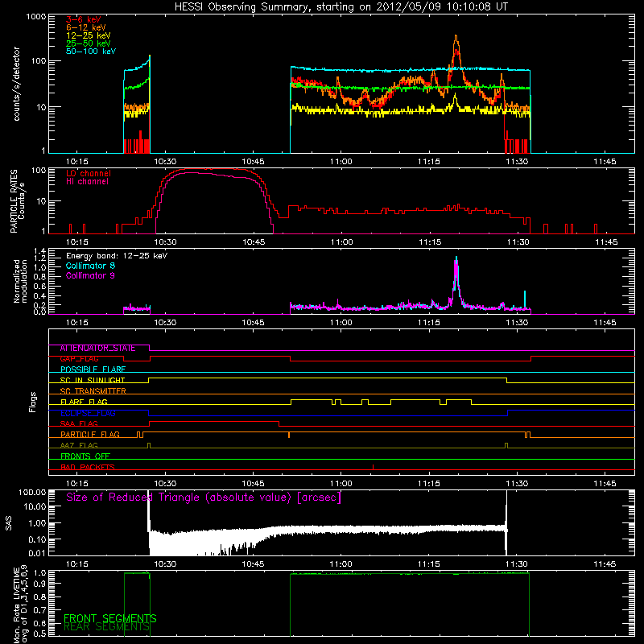644x644 pixels.
Task: Click the SC_IN_SUNLIGHT flag label
Action: point(93,381)
